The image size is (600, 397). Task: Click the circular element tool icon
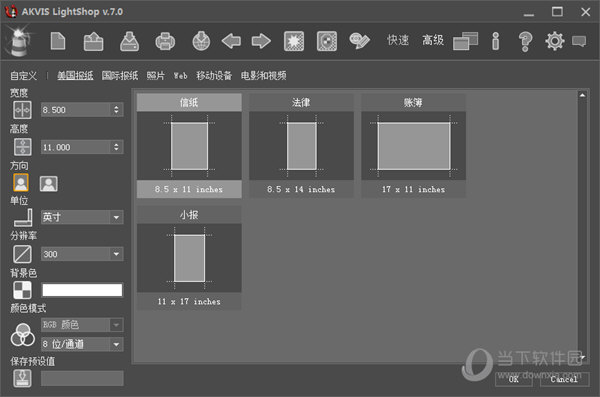tap(327, 41)
